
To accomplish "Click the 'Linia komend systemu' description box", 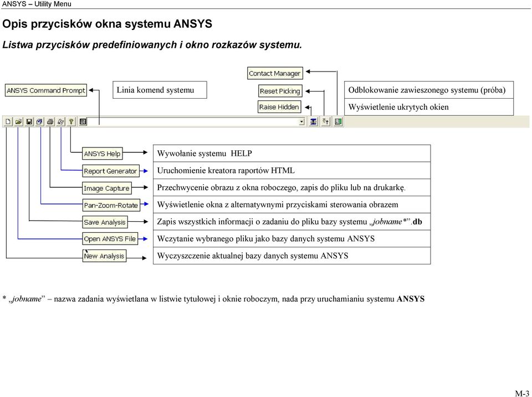I will (160, 90).
